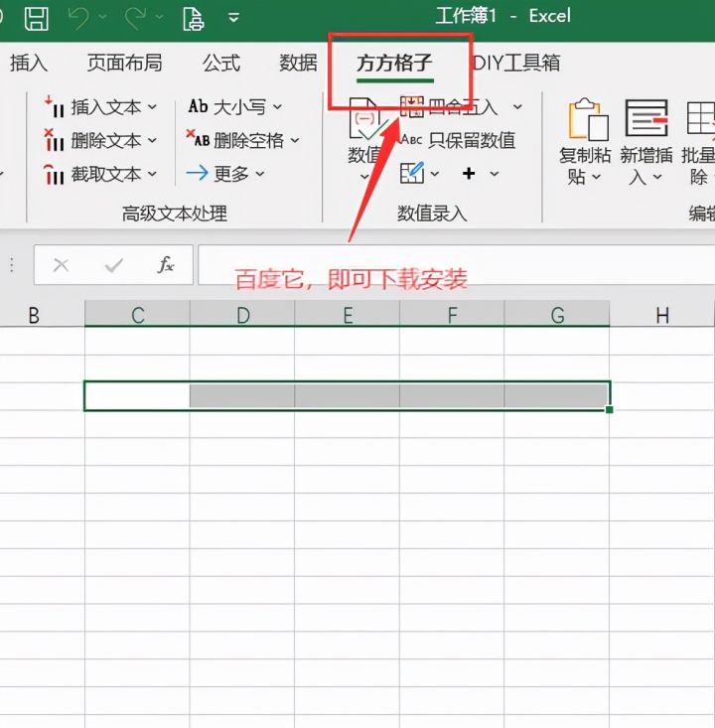This screenshot has height=728, width=715.
Task: Open the 公式 ribbon tab
Action: [221, 63]
